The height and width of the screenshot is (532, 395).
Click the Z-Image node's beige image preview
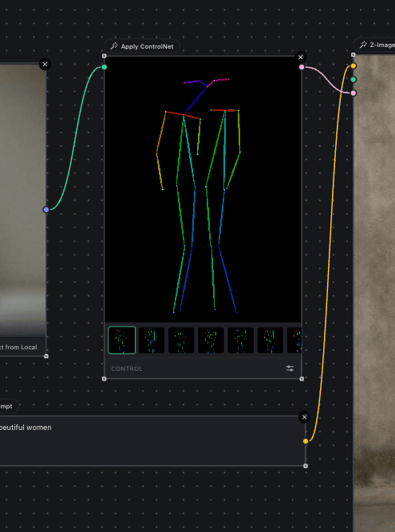pyautogui.click(x=374, y=294)
